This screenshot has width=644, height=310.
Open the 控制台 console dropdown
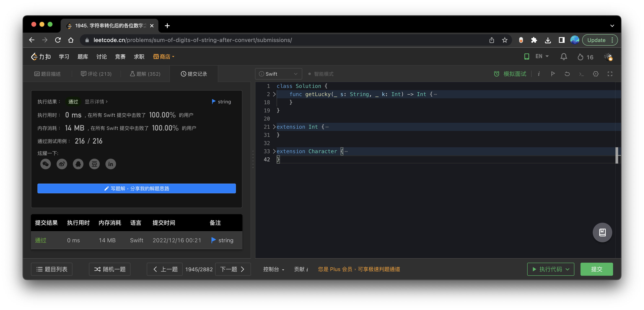coord(274,269)
